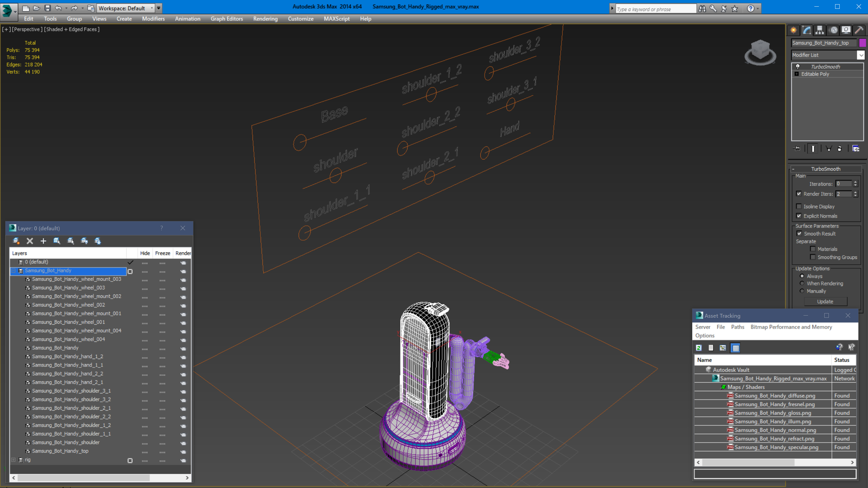This screenshot has height=488, width=868.
Task: Open the quick access toolbar customize arrow
Action: pos(159,8)
